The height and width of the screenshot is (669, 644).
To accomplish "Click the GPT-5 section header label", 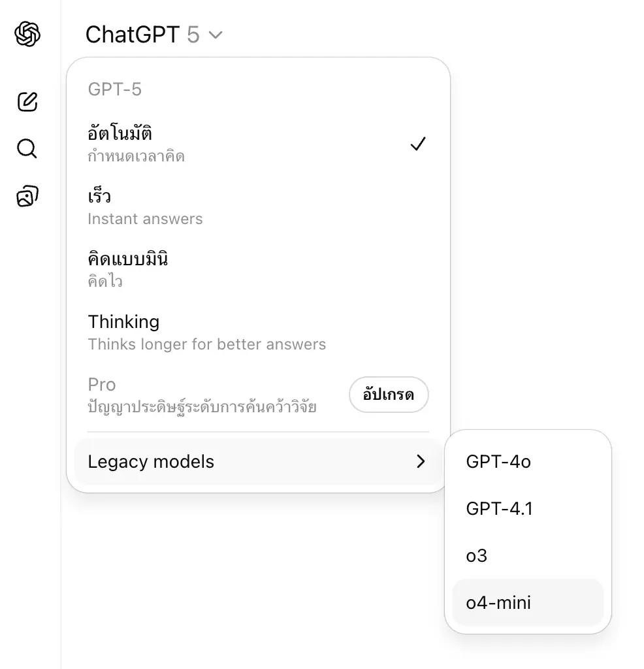I will click(115, 90).
